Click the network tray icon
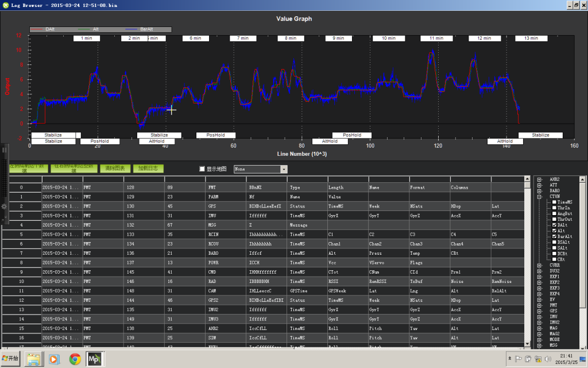The width and height of the screenshot is (588, 368). point(538,359)
